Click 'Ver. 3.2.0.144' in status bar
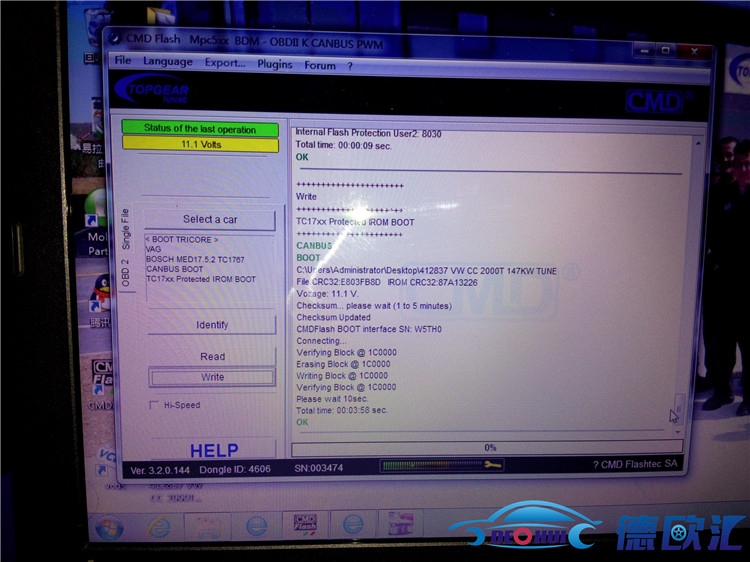The height and width of the screenshot is (562, 750). click(160, 470)
